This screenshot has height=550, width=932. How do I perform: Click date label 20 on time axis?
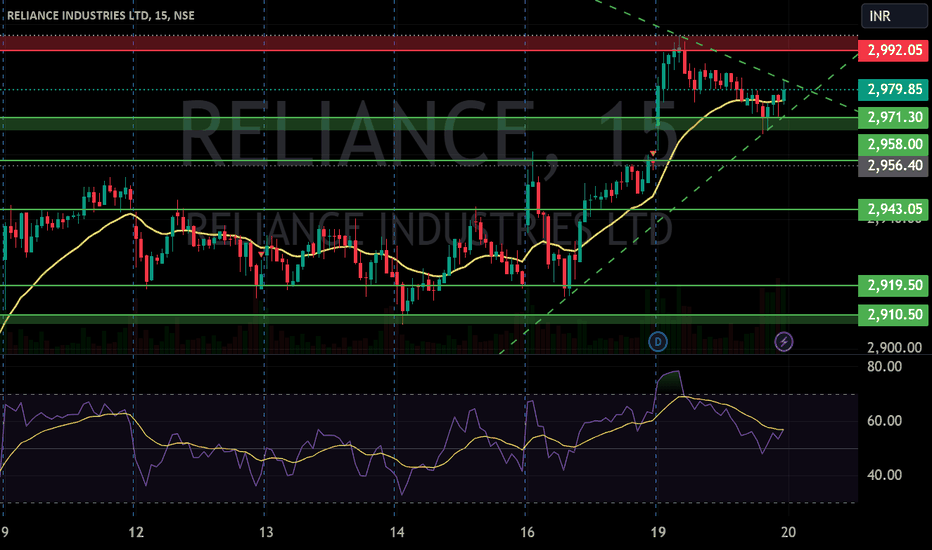tap(788, 532)
